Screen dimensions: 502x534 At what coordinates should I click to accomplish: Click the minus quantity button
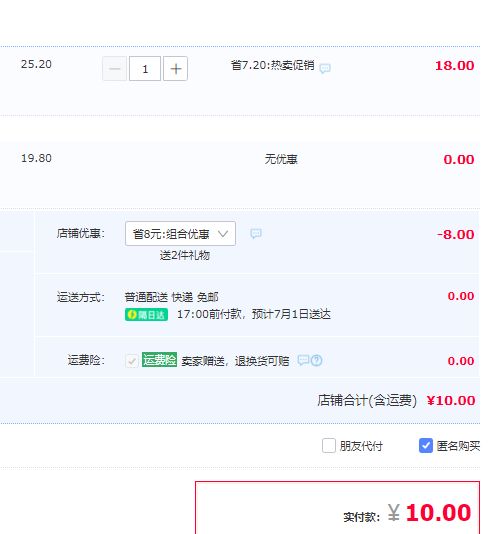(114, 69)
